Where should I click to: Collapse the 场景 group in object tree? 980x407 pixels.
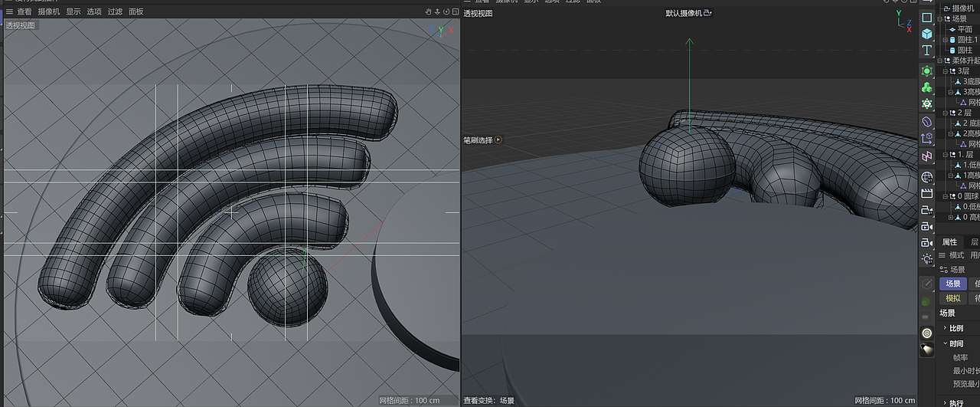click(941, 19)
